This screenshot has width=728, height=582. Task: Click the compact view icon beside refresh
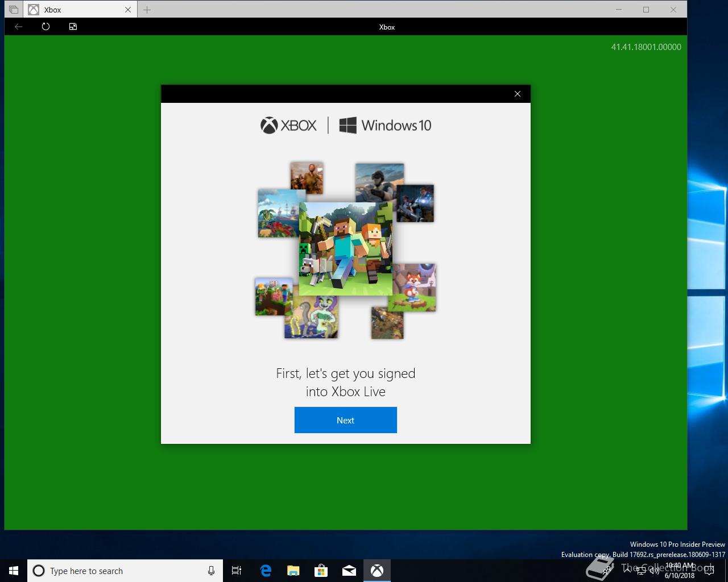73,27
